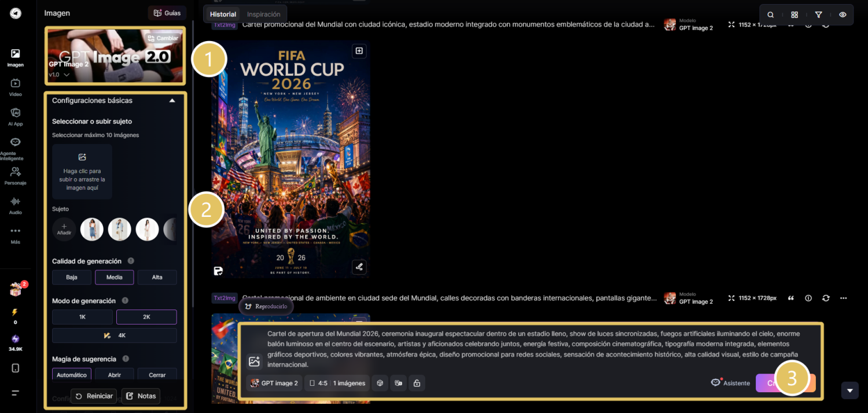Click the down arrow button at bottom right

(x=849, y=390)
